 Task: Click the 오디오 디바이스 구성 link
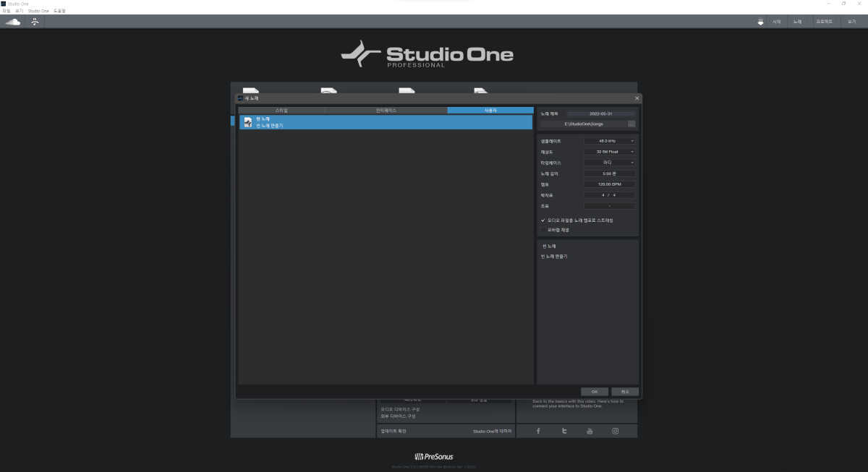[400, 409]
